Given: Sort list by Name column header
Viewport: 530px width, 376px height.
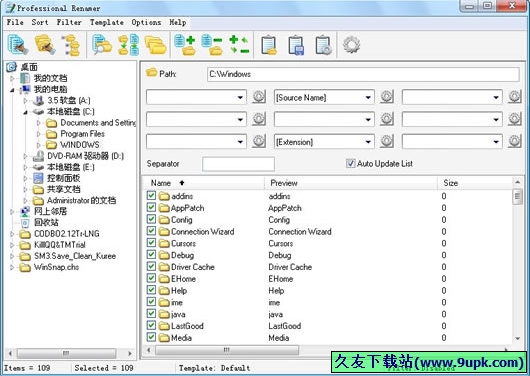Looking at the screenshot, I should (x=203, y=183).
